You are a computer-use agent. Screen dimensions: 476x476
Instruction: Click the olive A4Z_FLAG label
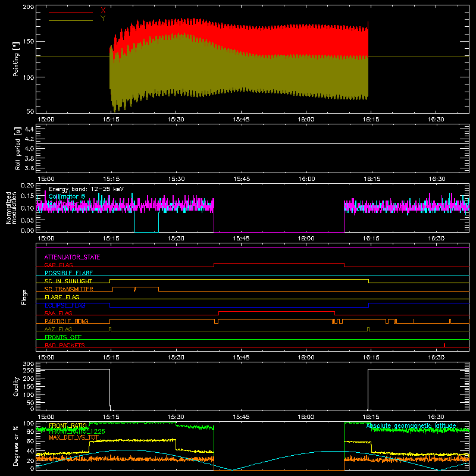coord(58,329)
